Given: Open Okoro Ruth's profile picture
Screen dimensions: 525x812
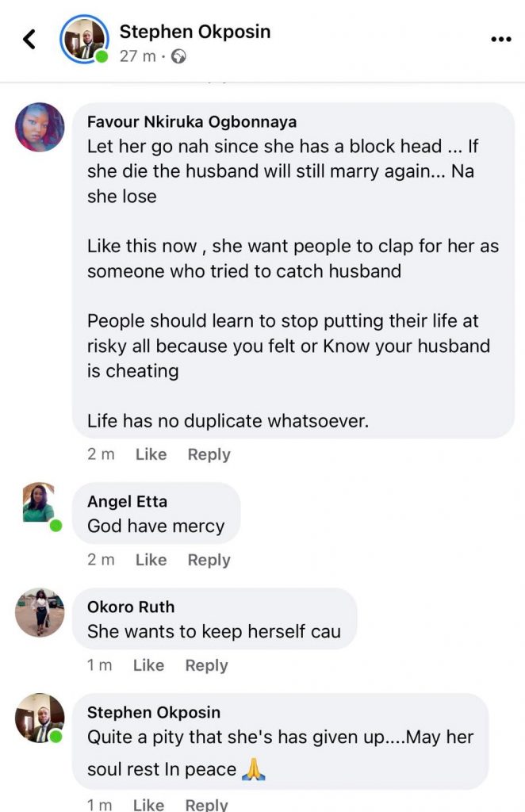Looking at the screenshot, I should point(40,612).
